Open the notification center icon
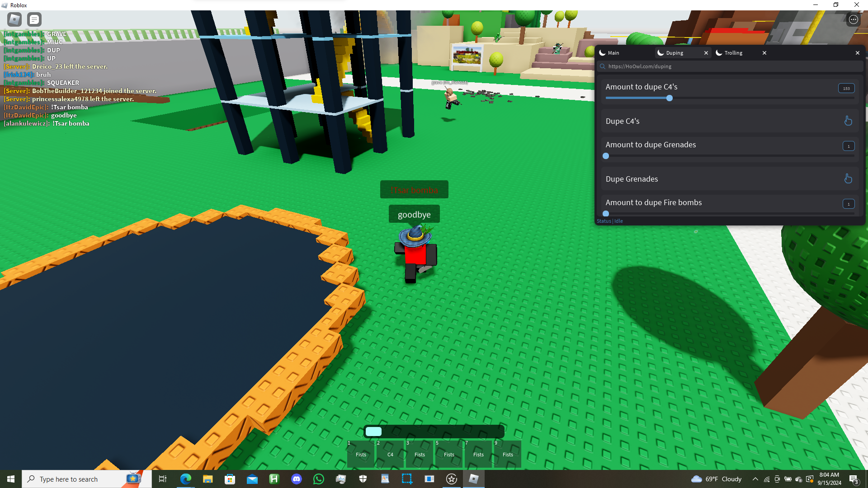868x488 pixels. click(854, 479)
